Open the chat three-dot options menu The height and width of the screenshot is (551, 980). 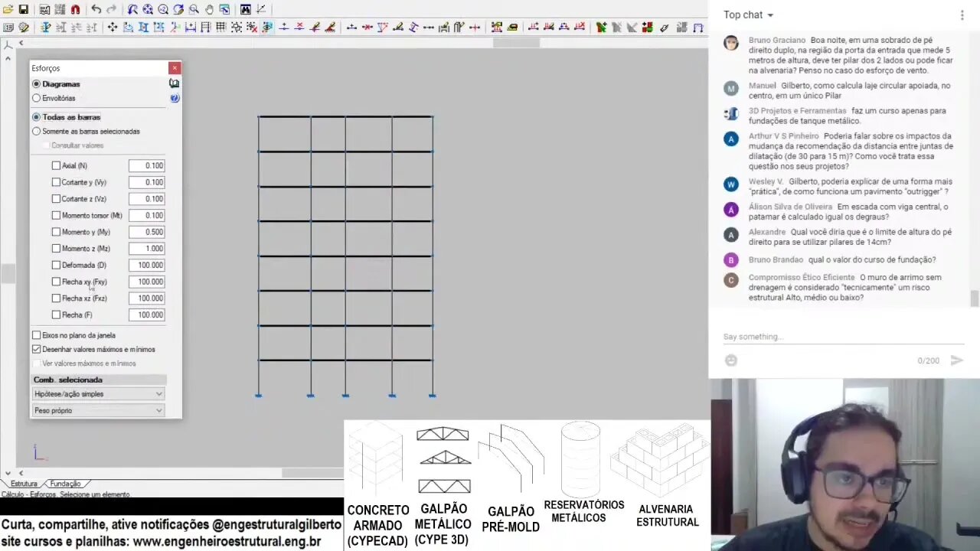pos(962,15)
